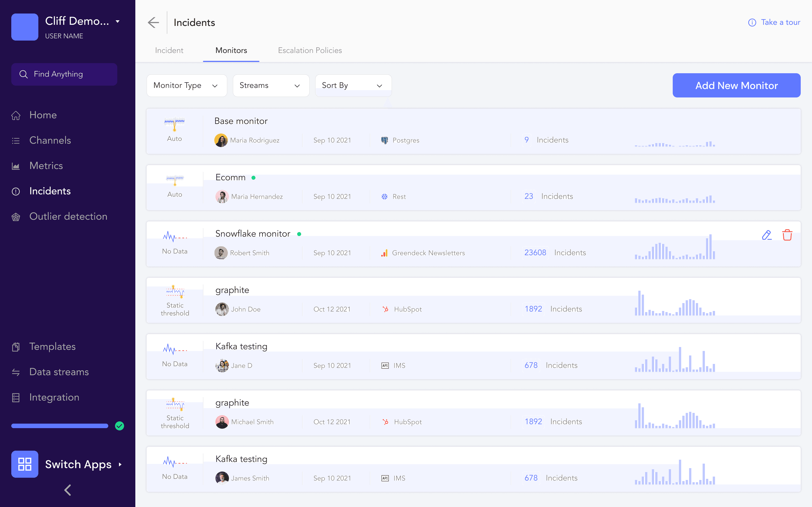Switch to Escalation Policies tab

tap(310, 50)
